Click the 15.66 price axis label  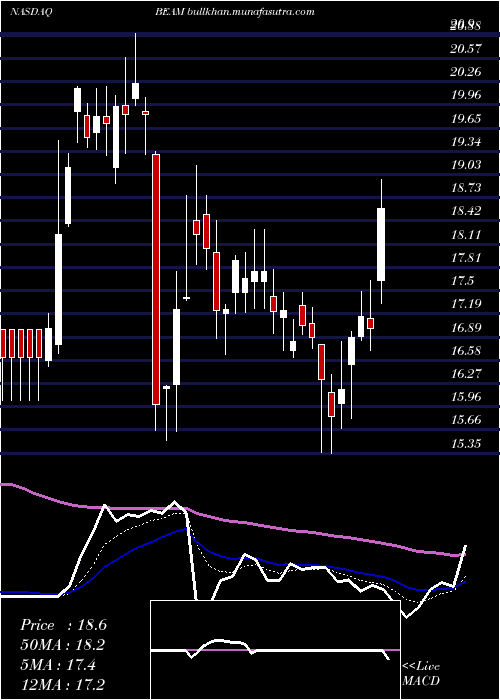(x=466, y=421)
